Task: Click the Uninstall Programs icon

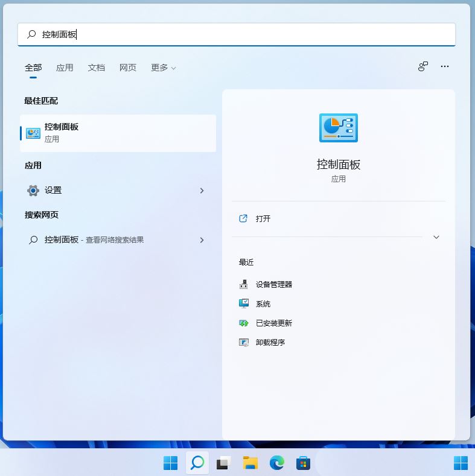Action: click(244, 343)
